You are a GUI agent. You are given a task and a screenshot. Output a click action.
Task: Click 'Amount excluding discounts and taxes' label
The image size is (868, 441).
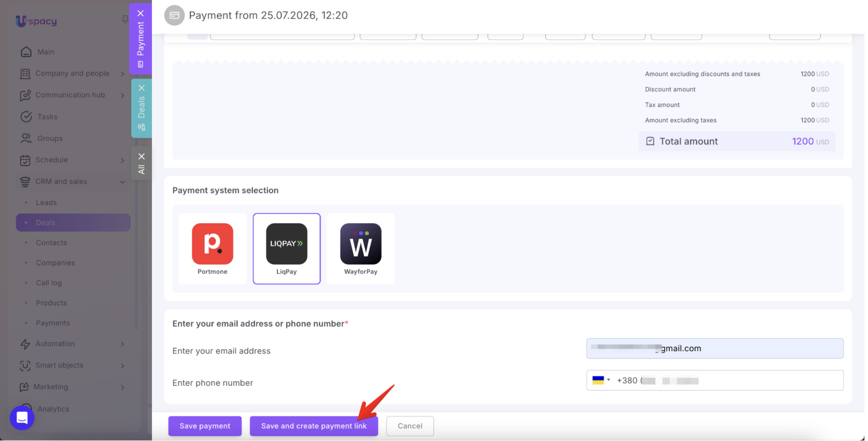702,74
